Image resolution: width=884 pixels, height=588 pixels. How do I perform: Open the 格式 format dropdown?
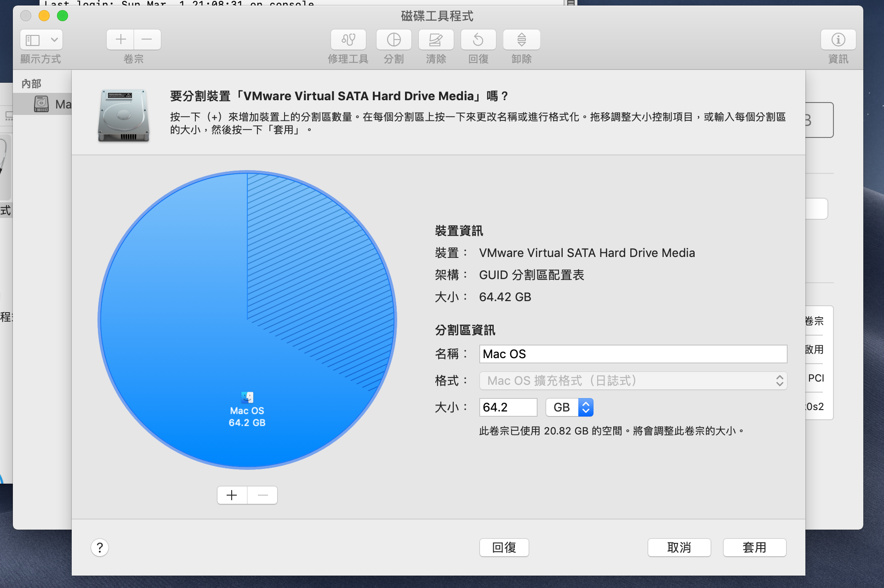[633, 381]
